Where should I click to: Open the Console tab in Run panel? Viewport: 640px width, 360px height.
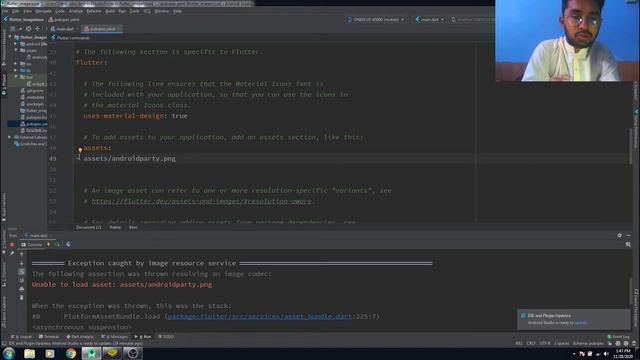coord(32,244)
